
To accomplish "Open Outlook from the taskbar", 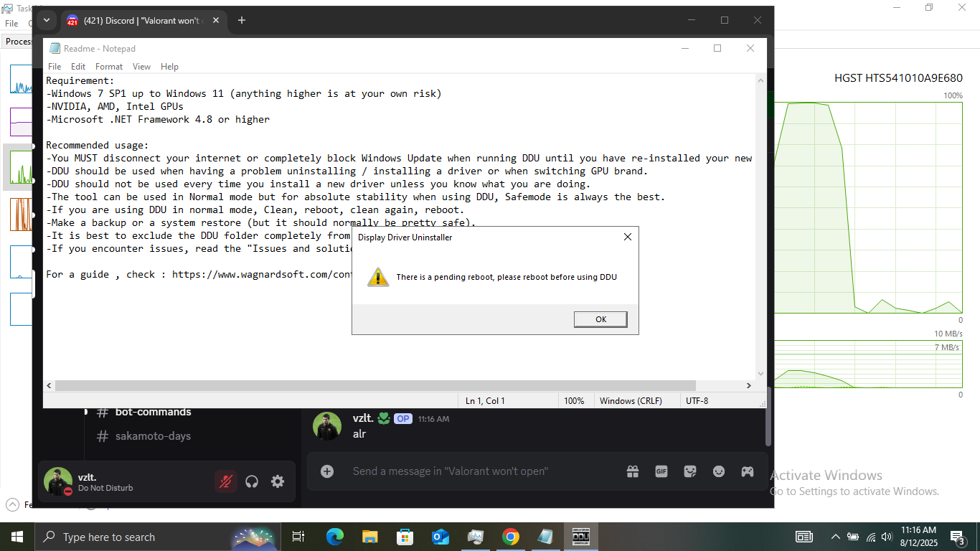I will pyautogui.click(x=440, y=537).
